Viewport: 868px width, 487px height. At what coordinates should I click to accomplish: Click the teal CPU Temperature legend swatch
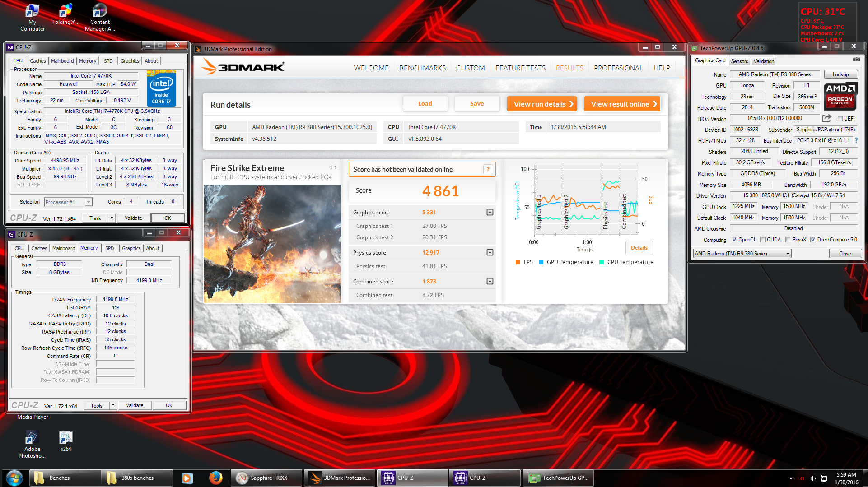click(x=602, y=262)
